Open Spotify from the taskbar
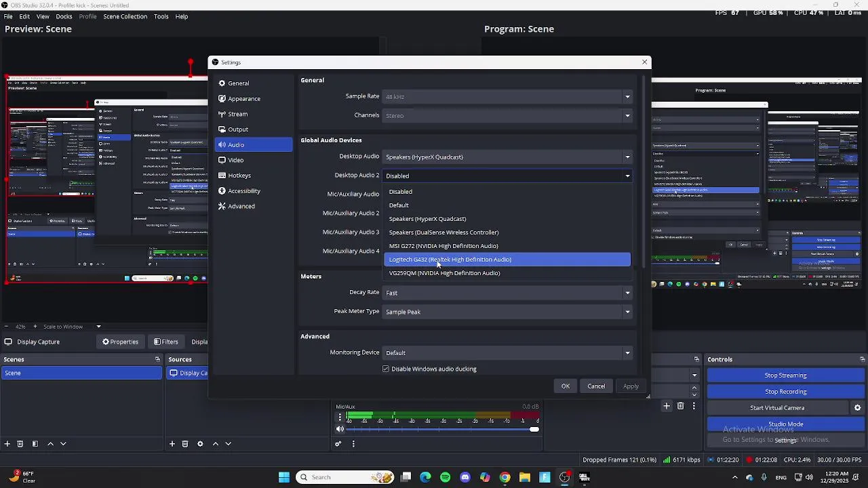Viewport: 868px width, 488px height. click(x=445, y=477)
